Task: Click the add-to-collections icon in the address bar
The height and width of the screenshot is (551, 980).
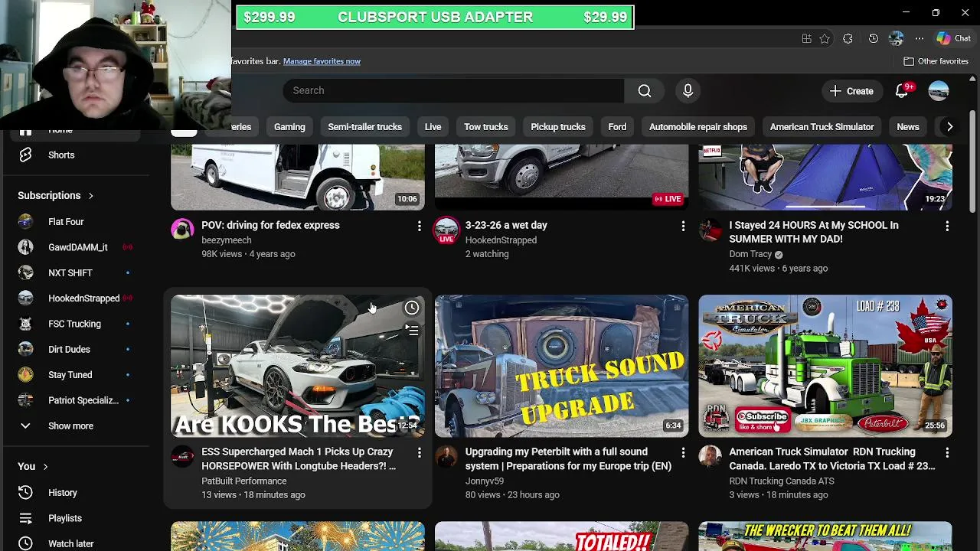Action: tap(806, 38)
